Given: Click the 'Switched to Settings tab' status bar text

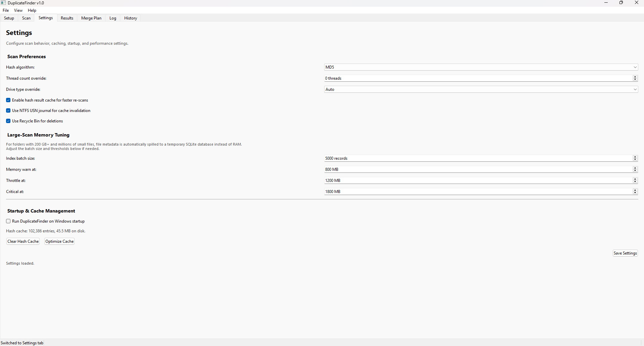Looking at the screenshot, I should [22, 343].
